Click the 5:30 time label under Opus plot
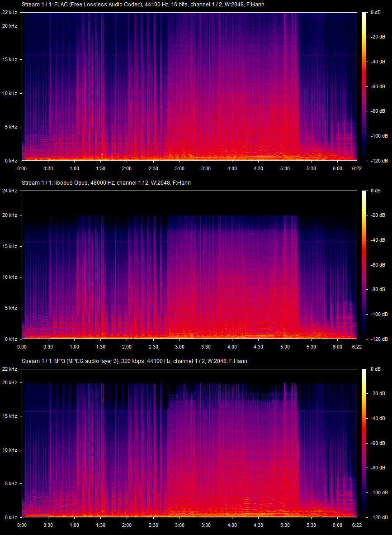This screenshot has width=392, height=535. point(311,347)
